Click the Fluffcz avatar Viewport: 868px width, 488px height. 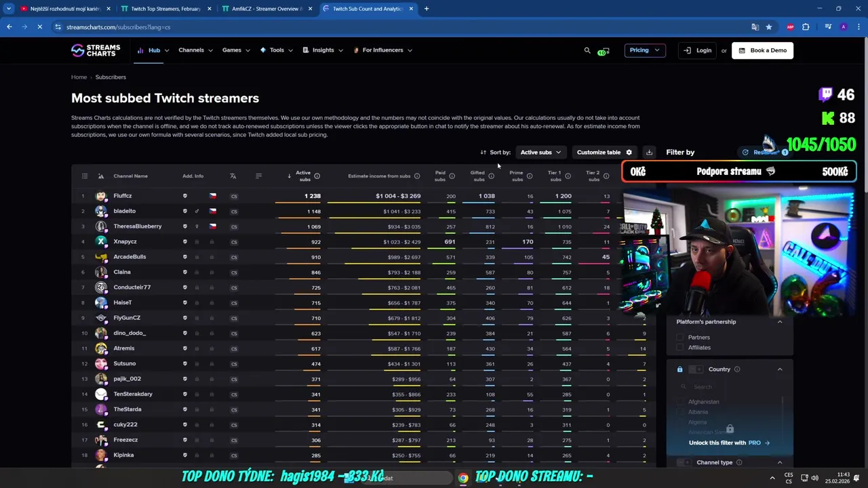(101, 196)
